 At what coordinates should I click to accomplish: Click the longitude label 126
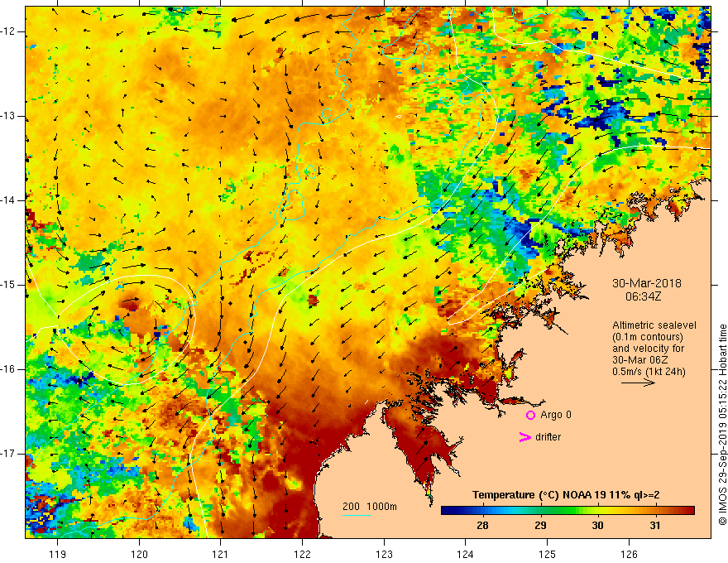629,554
